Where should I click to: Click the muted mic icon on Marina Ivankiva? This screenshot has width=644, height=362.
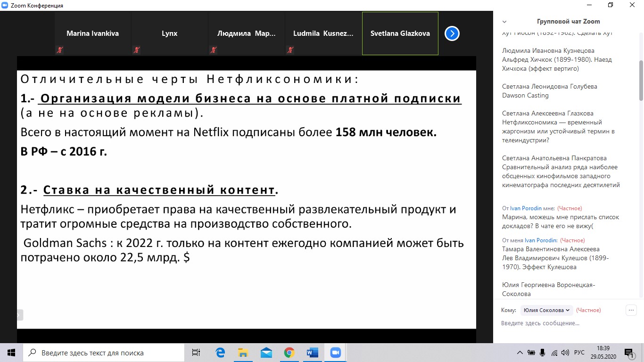[x=59, y=50]
